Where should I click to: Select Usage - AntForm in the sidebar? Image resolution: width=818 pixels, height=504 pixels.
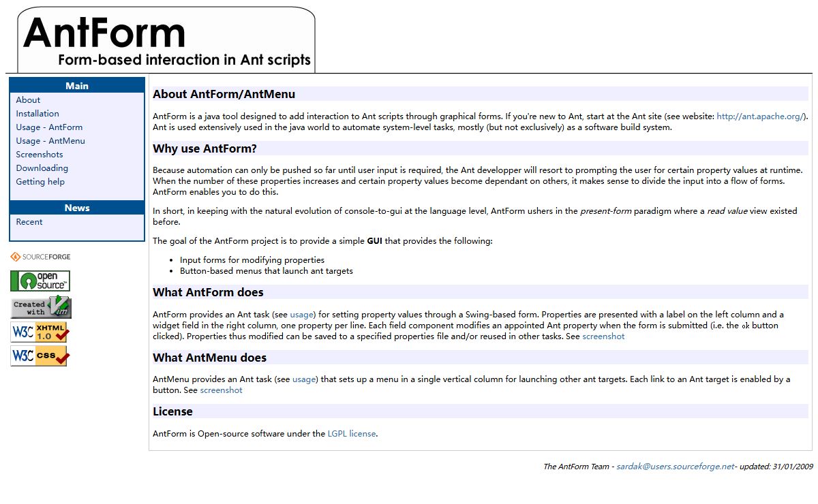point(48,127)
